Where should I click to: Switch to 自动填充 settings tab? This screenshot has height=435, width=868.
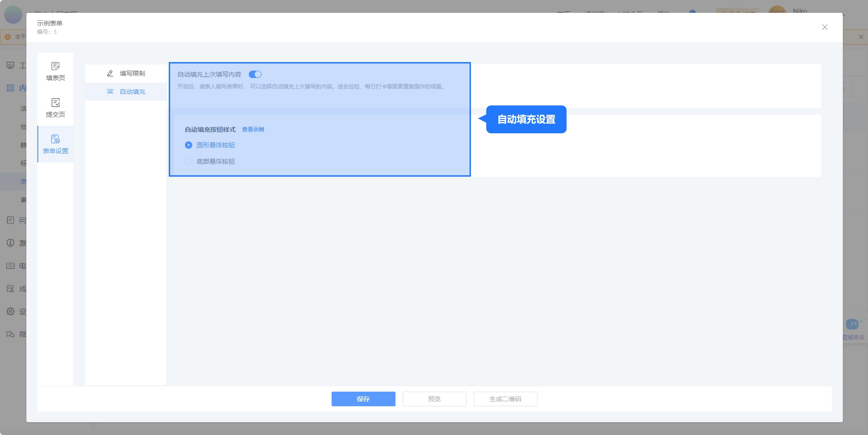pos(132,92)
